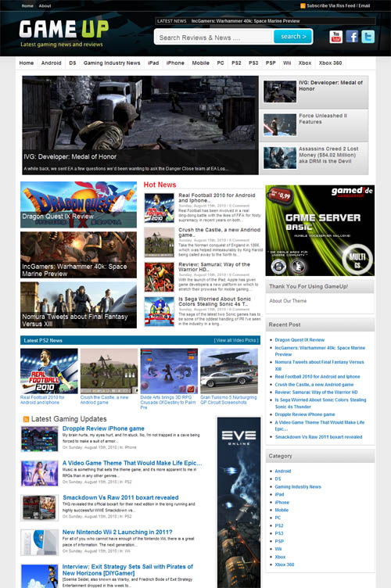This screenshot has height=588, width=391.
Task: Select Xbox 360 in the navigation bar
Action: pyautogui.click(x=330, y=63)
